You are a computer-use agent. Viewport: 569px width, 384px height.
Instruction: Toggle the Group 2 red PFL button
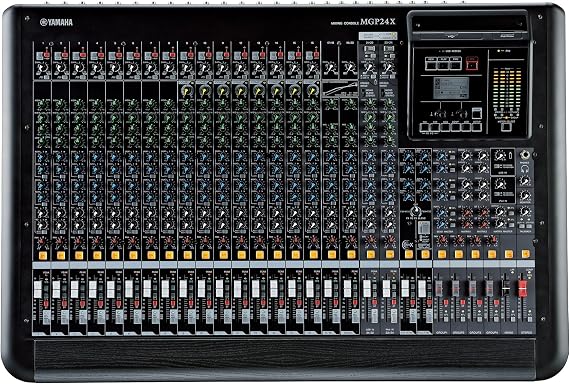[463, 303]
